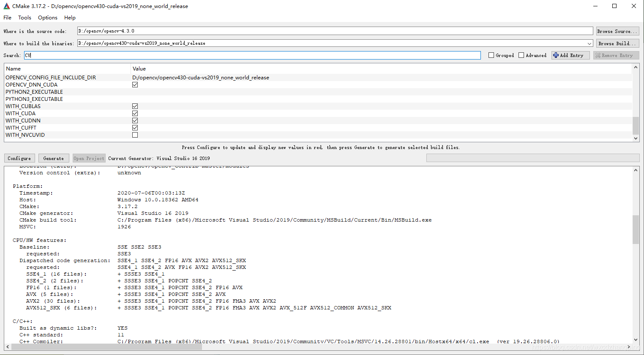Click the Remove Entry button

[616, 55]
